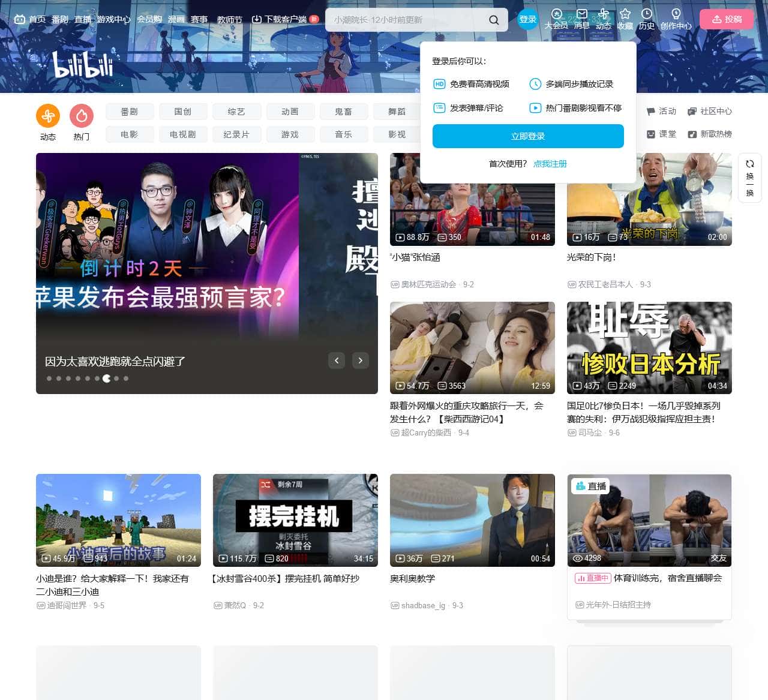Select the 电视剧 category chip
The width and height of the screenshot is (768, 700).
pos(183,134)
